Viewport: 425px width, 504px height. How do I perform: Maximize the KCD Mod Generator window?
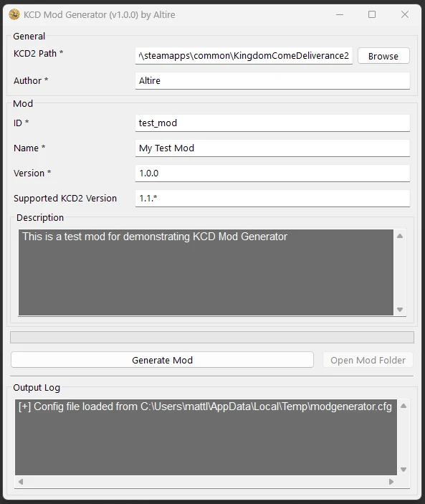[x=372, y=14]
